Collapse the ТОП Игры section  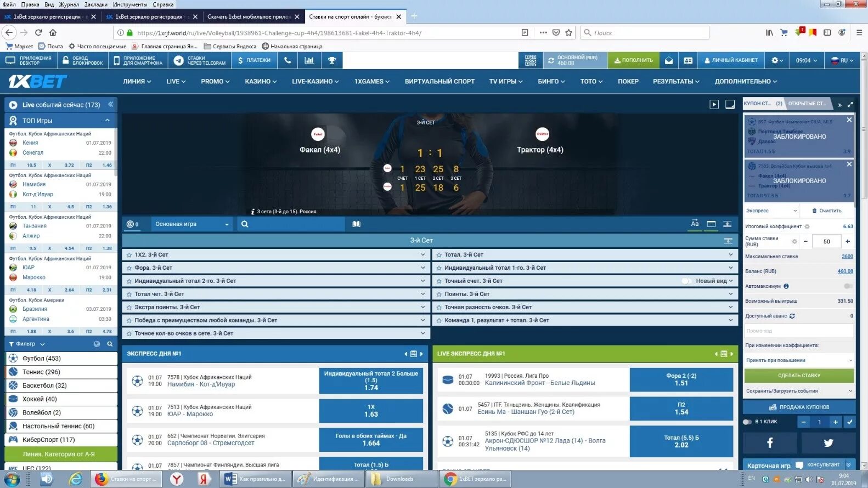pos(108,120)
